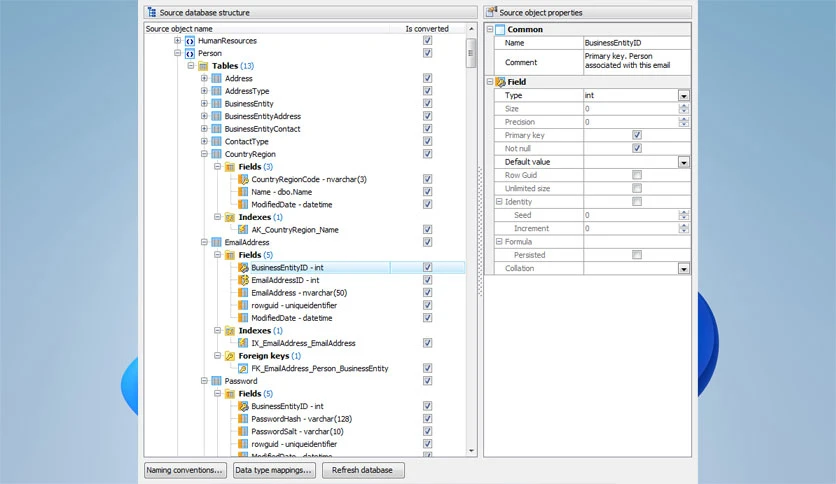
Task: Click the tree scrollbar down arrow
Action: point(471,451)
